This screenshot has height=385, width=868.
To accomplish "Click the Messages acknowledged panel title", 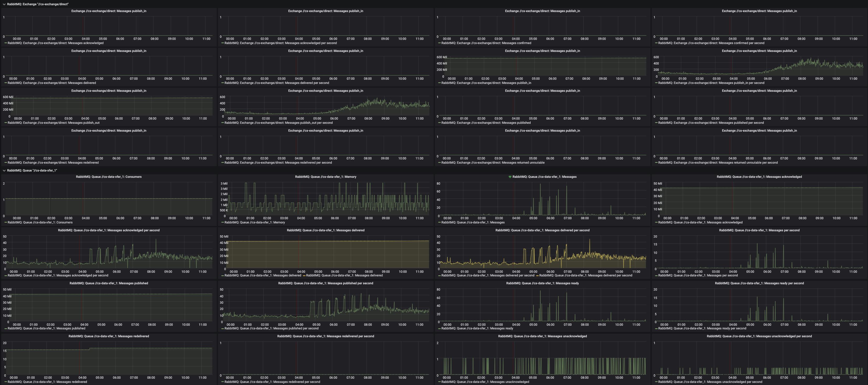I will pos(759,177).
